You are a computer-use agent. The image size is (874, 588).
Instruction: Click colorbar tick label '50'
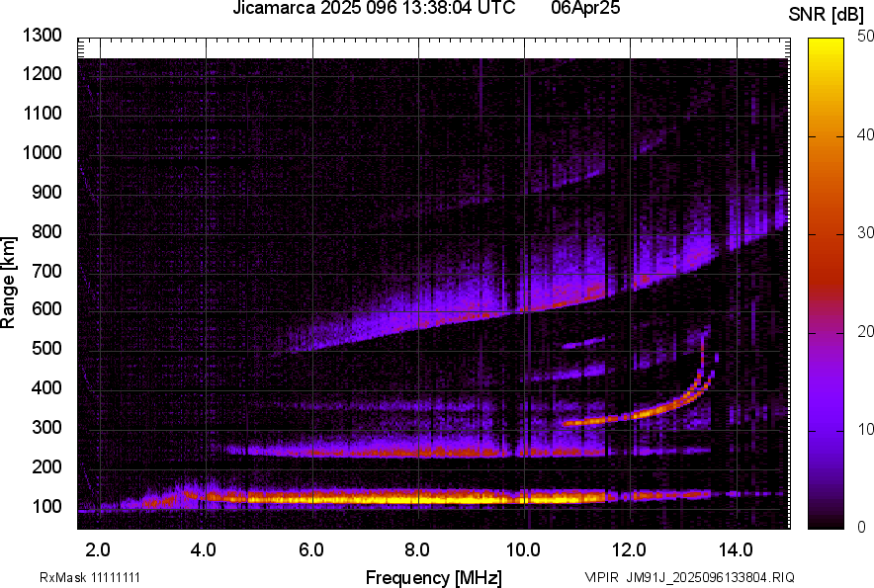pos(866,37)
